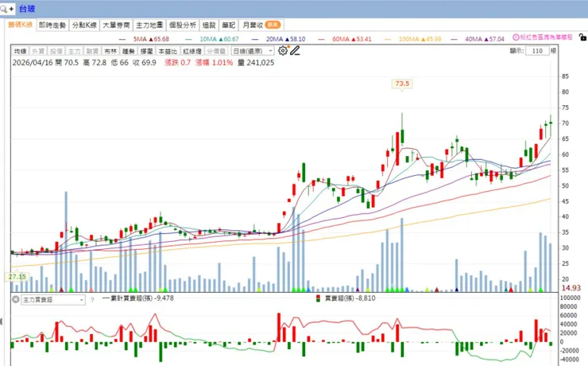588x366 pixels.
Task: Click the 10MA legend line swatch
Action: (188, 39)
